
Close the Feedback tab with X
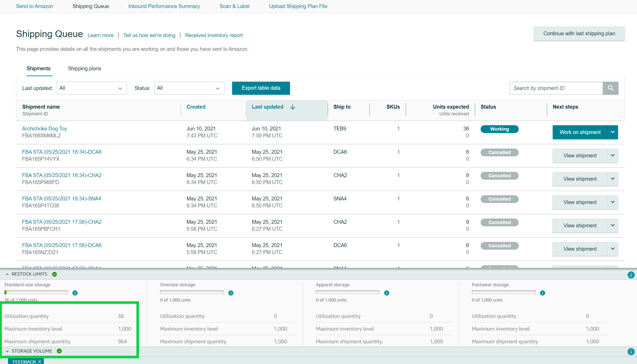[x=40, y=362]
